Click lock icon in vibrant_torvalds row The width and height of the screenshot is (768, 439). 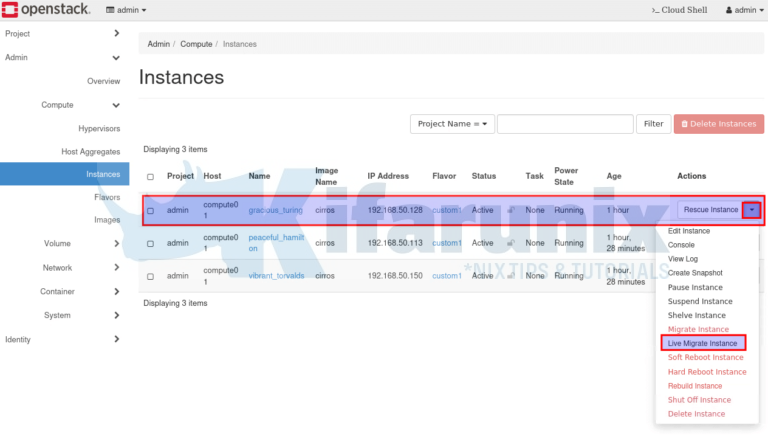tap(511, 275)
